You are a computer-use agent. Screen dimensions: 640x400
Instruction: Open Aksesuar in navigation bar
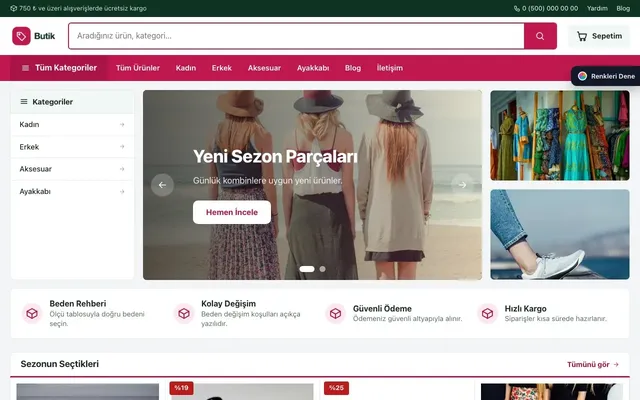point(264,68)
